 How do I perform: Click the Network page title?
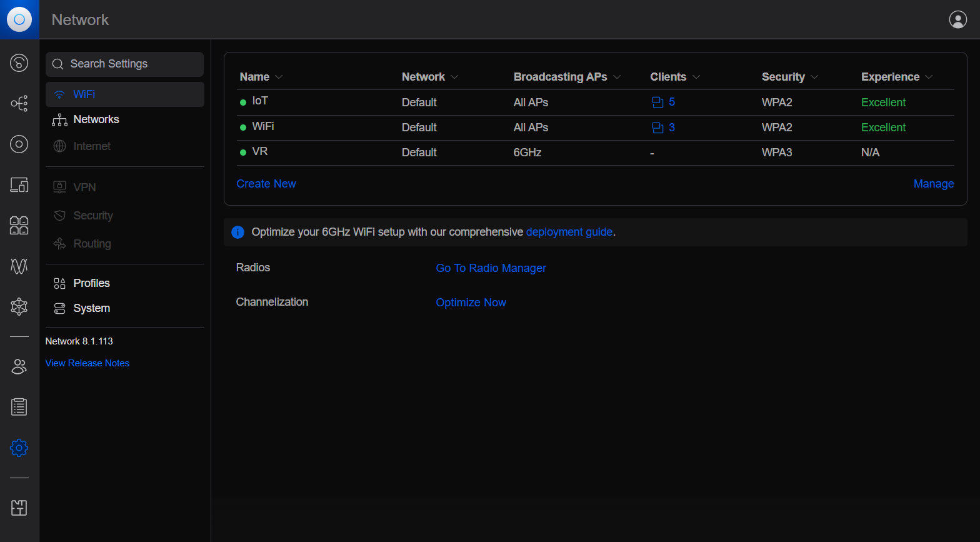80,20
